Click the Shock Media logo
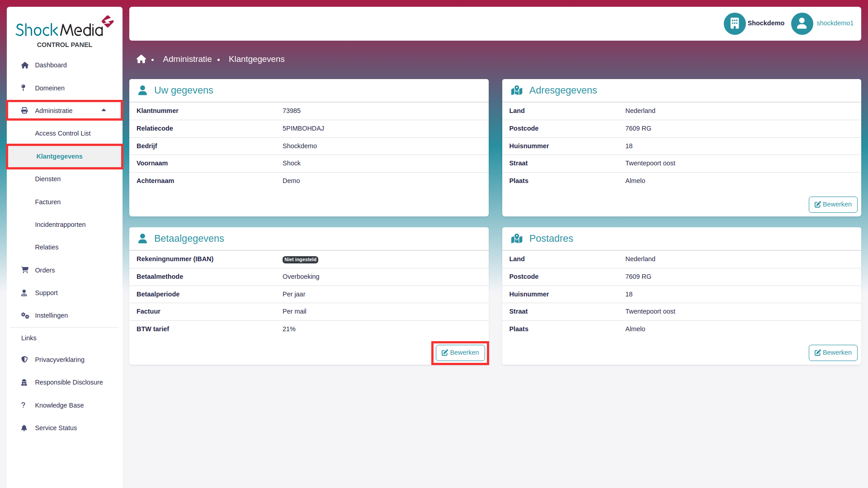868x488 pixels. (x=65, y=27)
